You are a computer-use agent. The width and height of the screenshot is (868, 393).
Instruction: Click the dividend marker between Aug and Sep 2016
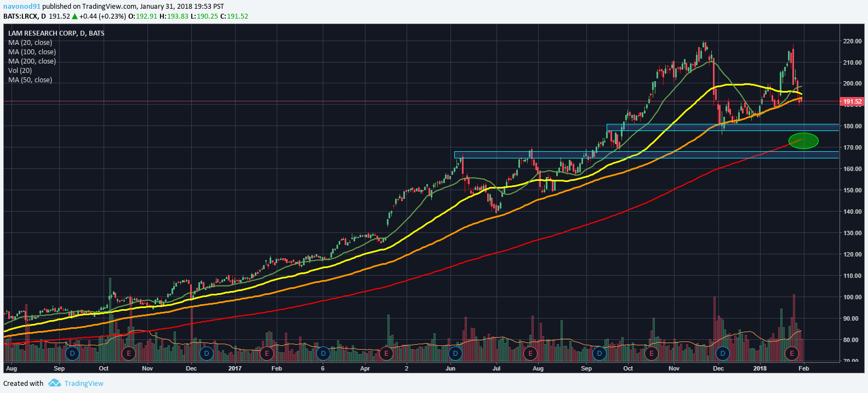tap(72, 354)
